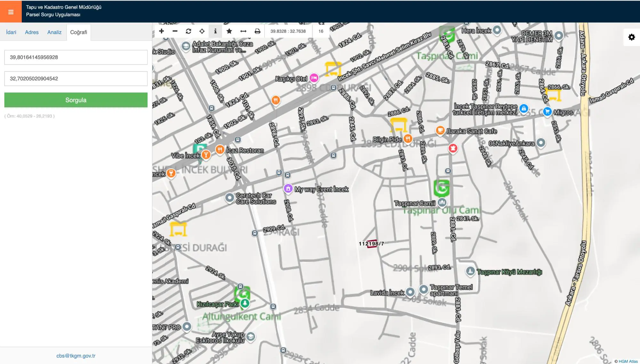Click the Sorgula query button

(x=76, y=100)
